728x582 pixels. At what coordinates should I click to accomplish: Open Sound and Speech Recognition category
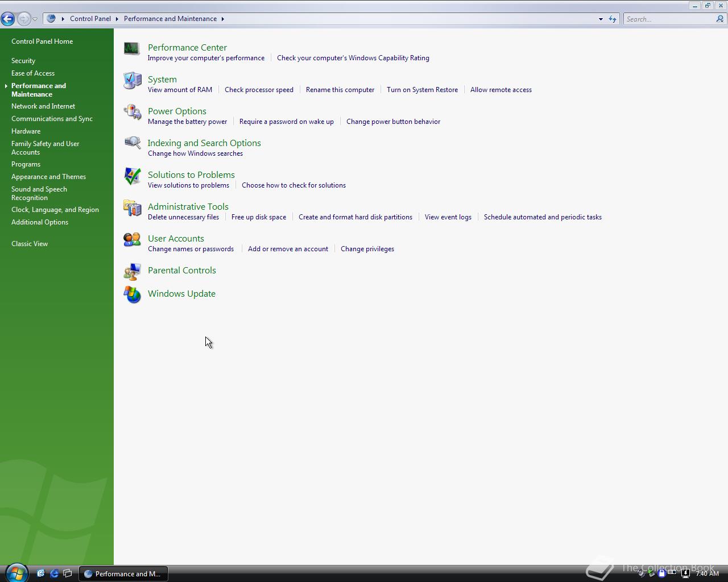[39, 193]
